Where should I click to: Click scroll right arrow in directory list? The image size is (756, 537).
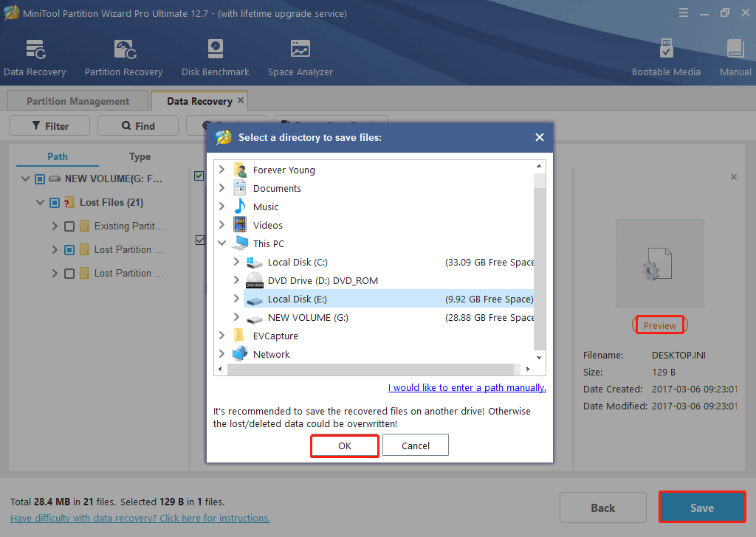click(x=528, y=370)
